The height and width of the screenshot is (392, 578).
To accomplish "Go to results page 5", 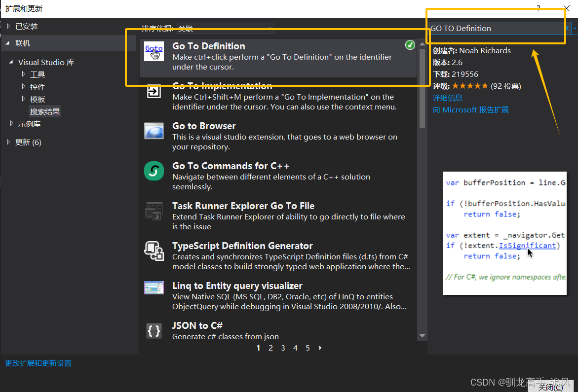I will pos(308,348).
